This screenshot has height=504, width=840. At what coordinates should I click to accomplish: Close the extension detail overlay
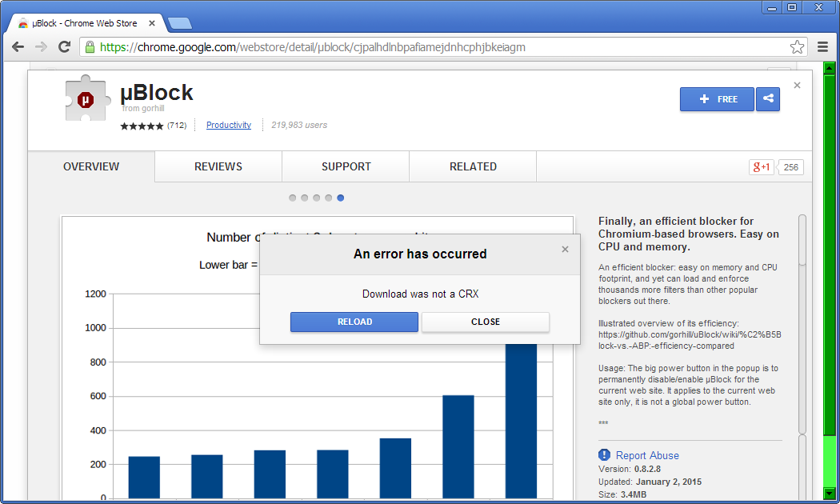(797, 85)
